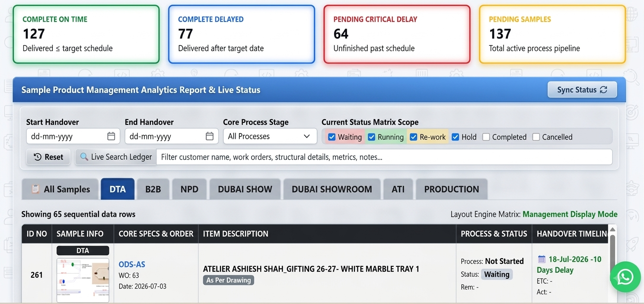Uncheck the Running status checkbox
This screenshot has width=644, height=304.
point(371,137)
